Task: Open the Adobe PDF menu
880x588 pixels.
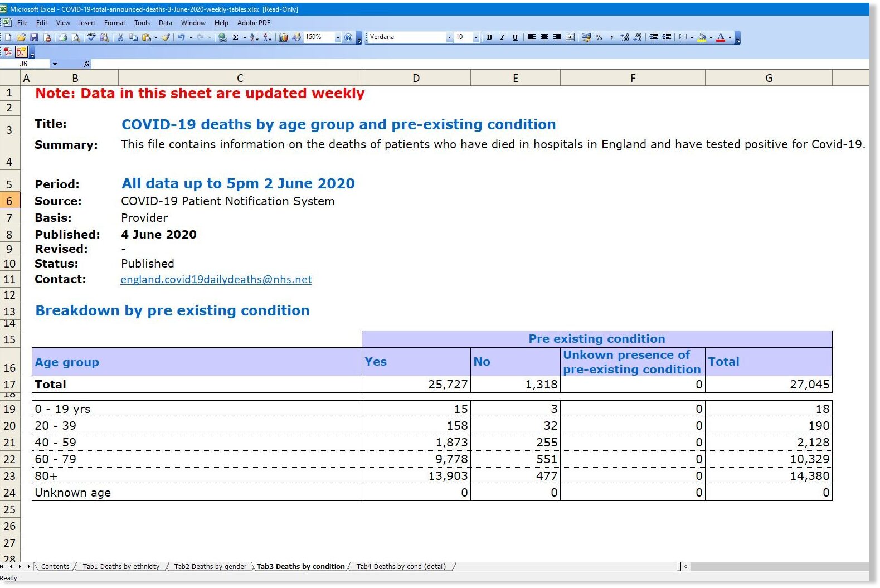Action: [x=254, y=23]
